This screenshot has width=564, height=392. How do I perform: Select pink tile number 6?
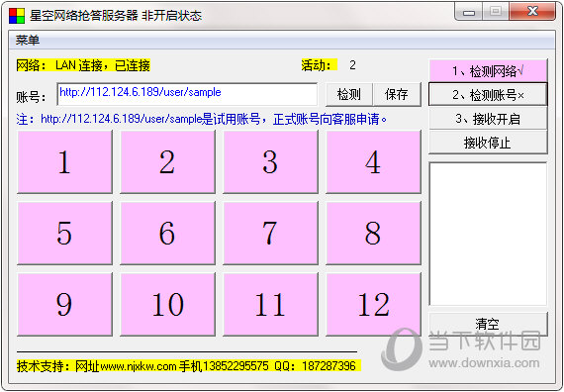pyautogui.click(x=167, y=233)
